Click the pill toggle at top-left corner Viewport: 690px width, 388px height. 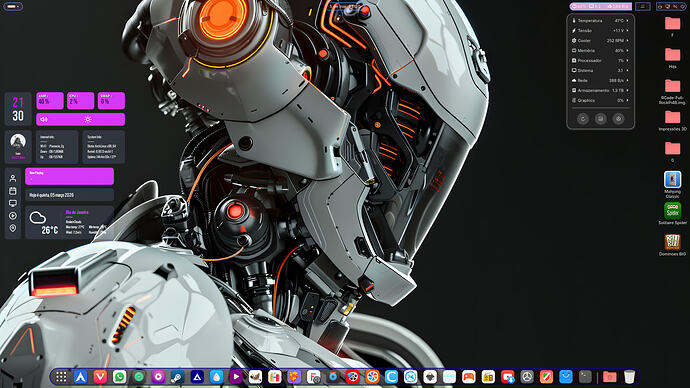pyautogui.click(x=12, y=7)
